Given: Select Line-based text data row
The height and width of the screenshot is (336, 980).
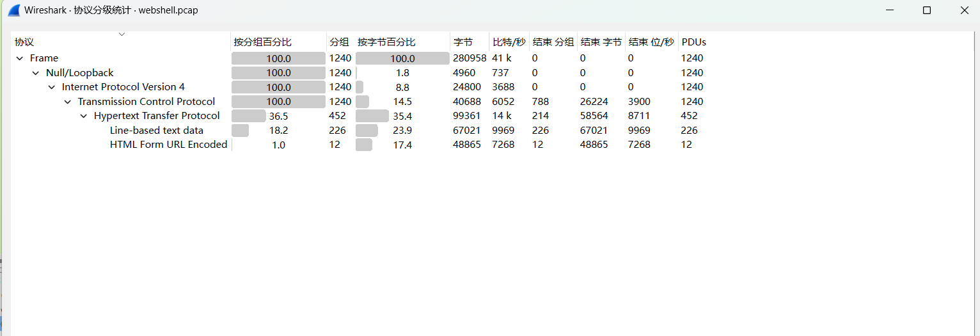Looking at the screenshot, I should tap(157, 131).
